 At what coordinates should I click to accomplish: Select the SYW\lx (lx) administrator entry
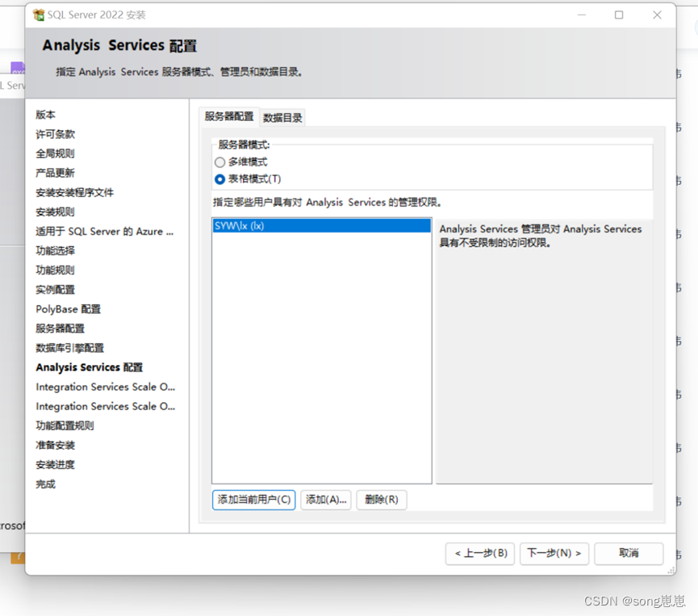tap(321, 226)
